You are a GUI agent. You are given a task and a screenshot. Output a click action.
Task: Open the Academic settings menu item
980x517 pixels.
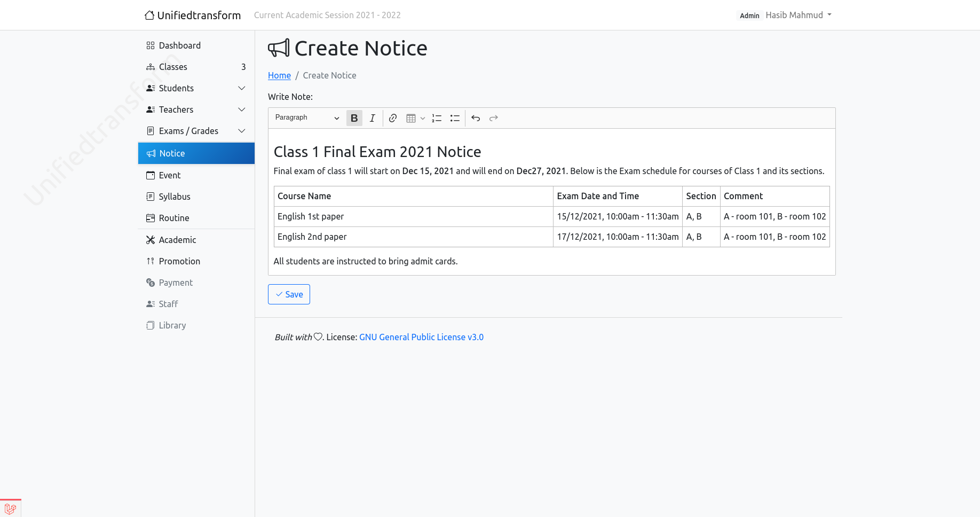coord(196,240)
